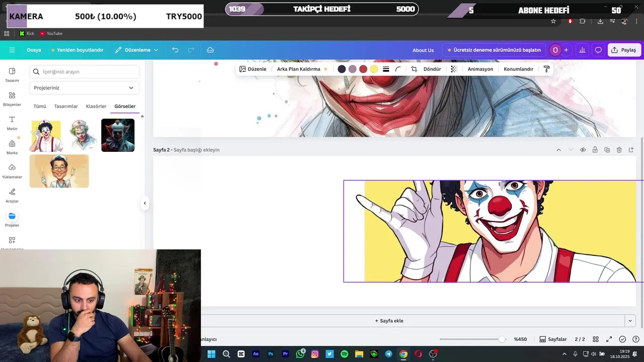Bookmark this page with star icon

pyautogui.click(x=553, y=21)
